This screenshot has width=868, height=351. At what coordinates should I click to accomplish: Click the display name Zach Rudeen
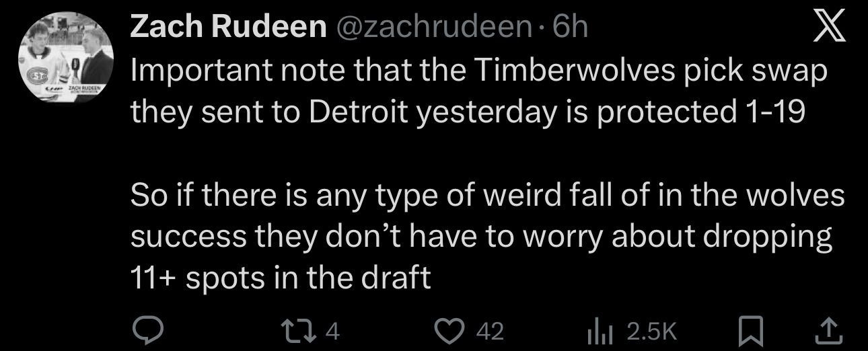pos(227,27)
